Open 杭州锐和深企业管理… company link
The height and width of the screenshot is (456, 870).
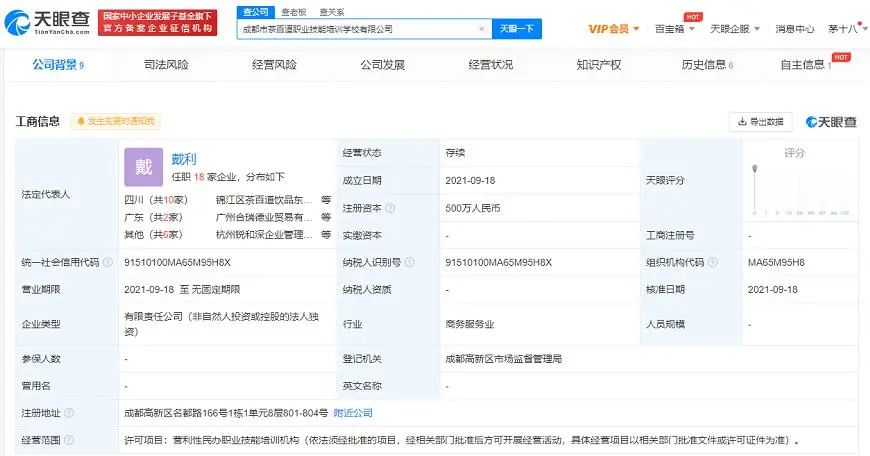pos(264,235)
